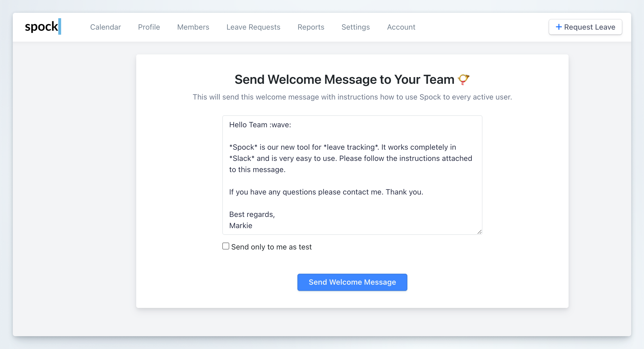
Task: View your Profile
Action: click(149, 27)
